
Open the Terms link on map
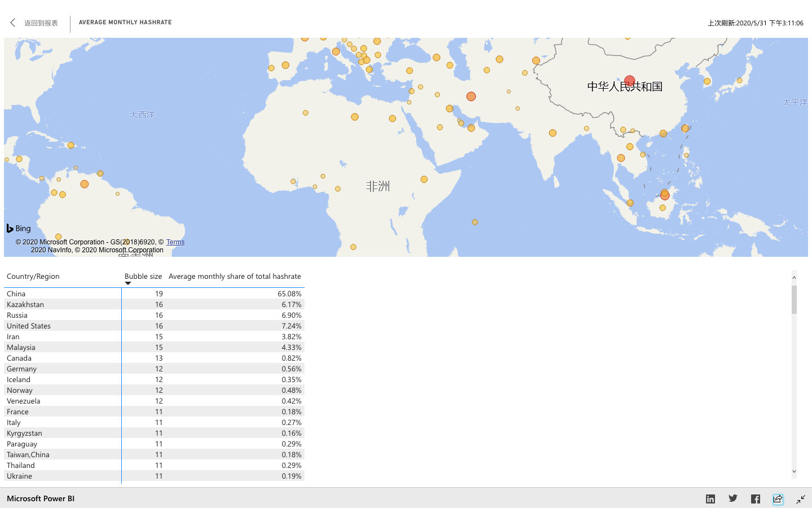pos(175,242)
